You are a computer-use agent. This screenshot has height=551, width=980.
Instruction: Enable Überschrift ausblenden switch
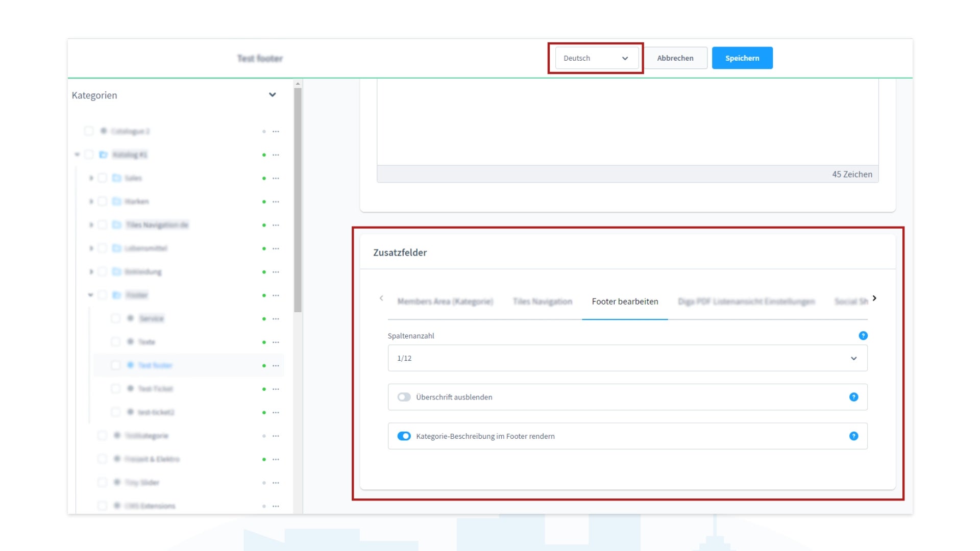click(x=404, y=397)
